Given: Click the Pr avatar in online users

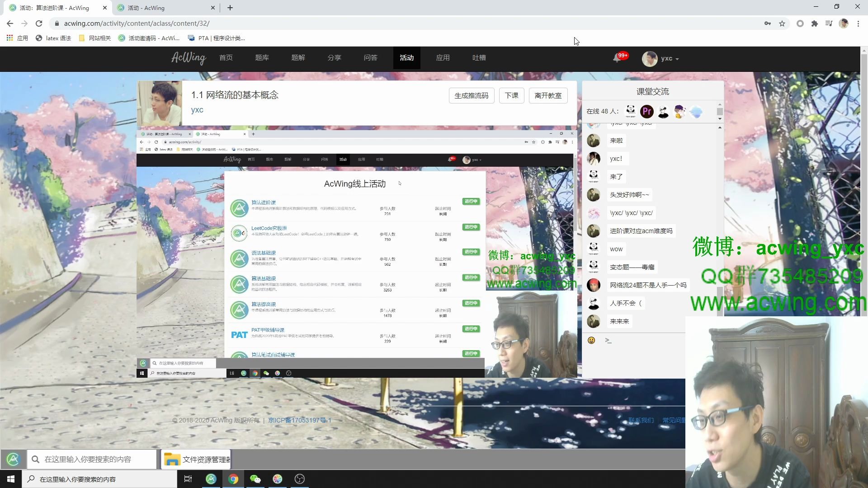Looking at the screenshot, I should pyautogui.click(x=647, y=111).
